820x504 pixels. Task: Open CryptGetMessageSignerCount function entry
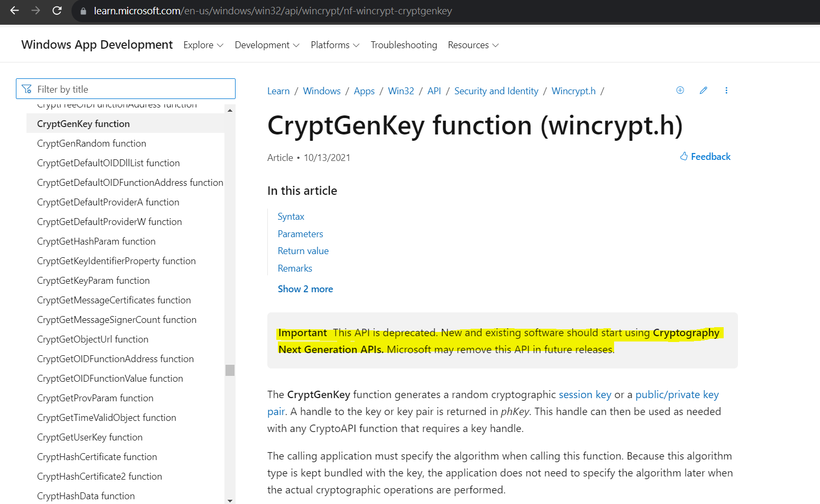(x=116, y=320)
